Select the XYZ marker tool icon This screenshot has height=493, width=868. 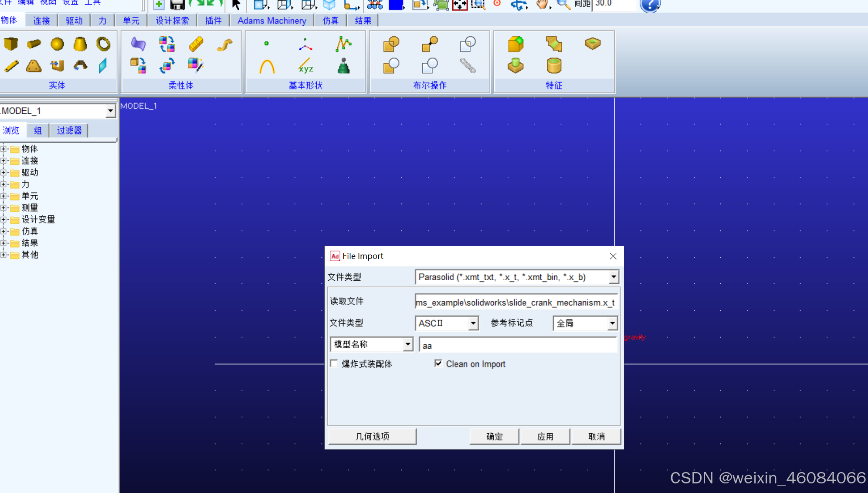click(305, 67)
